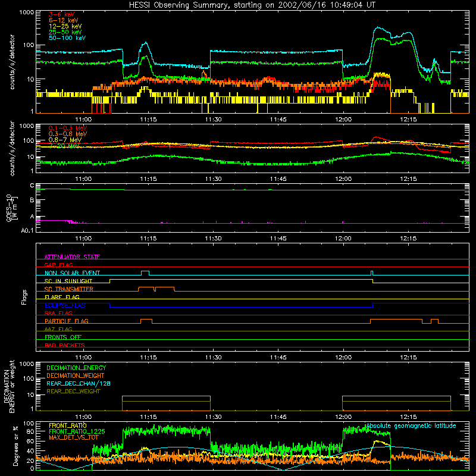Select the FRONTS_OFF flag label
This screenshot has height=476, width=476.
pyautogui.click(x=63, y=337)
